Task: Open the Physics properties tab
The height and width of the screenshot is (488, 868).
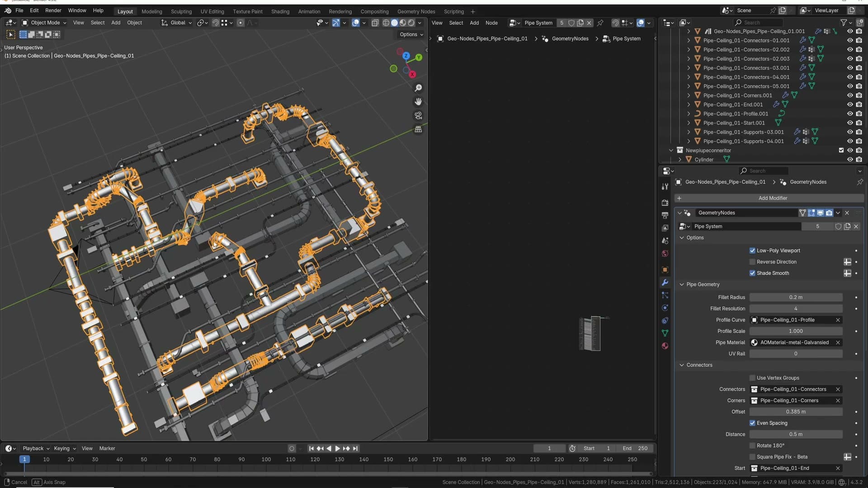Action: [665, 308]
